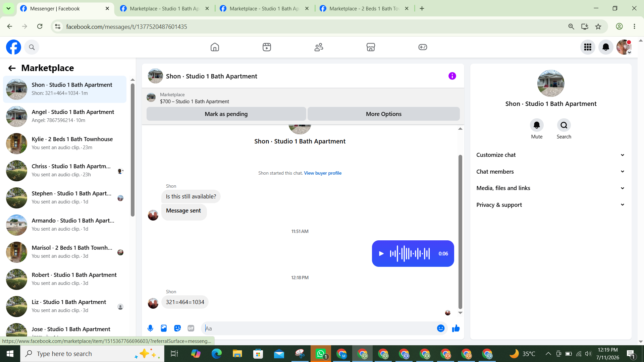This screenshot has height=362, width=644.
Task: Switch to Marketplace - 2 Beds 1 Bath tab
Action: pyautogui.click(x=365, y=9)
